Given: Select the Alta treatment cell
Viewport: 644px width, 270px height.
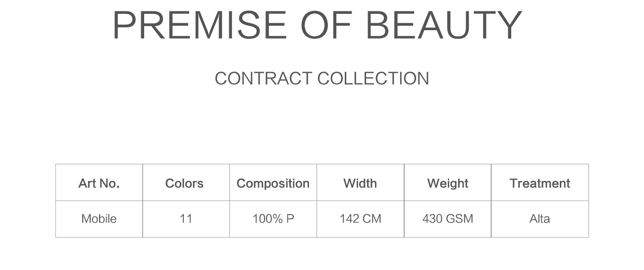Looking at the screenshot, I should pyautogui.click(x=539, y=219).
